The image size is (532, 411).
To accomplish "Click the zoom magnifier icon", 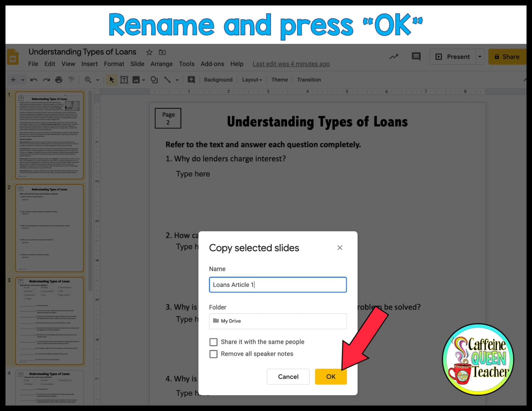I will point(88,80).
